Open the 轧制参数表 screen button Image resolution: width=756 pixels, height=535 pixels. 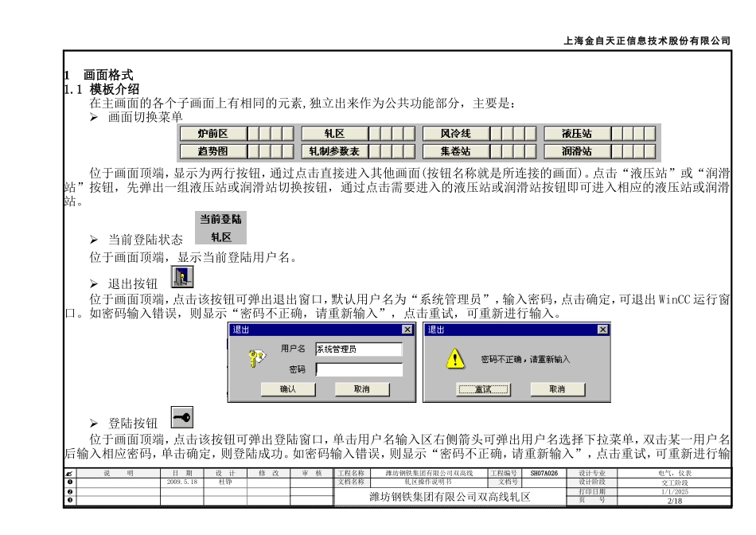point(334,151)
